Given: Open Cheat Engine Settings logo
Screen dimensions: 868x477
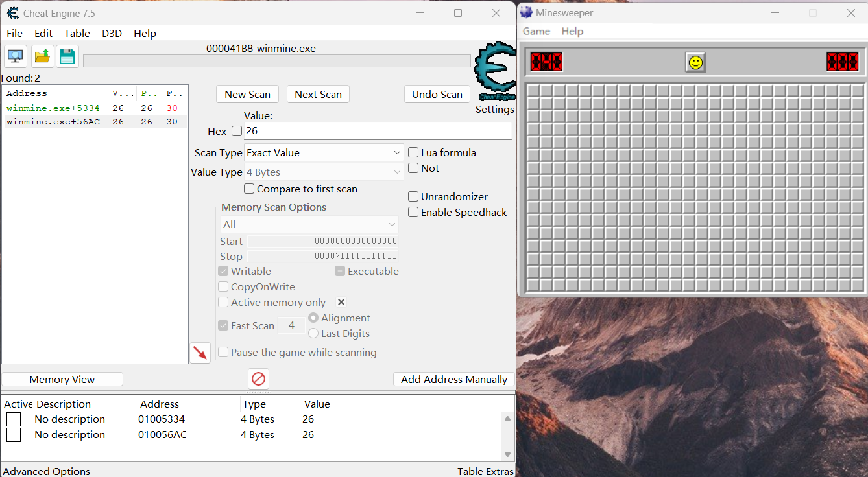Looking at the screenshot, I should [494, 71].
